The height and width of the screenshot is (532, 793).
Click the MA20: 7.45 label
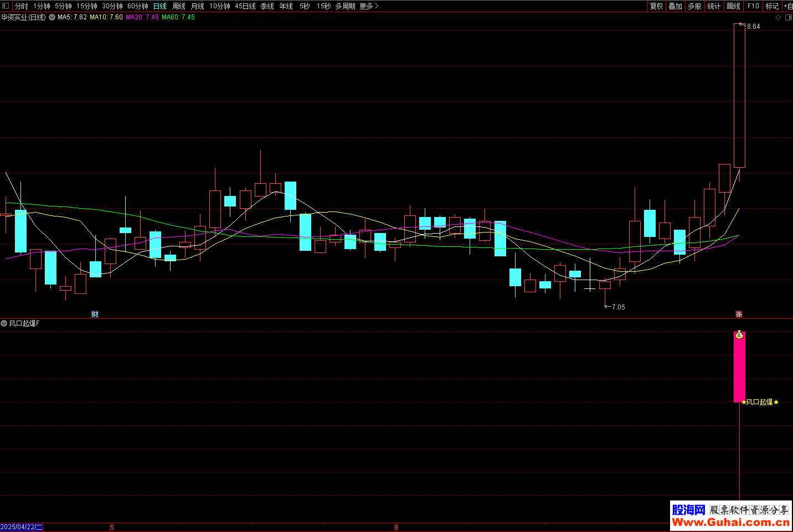point(142,18)
